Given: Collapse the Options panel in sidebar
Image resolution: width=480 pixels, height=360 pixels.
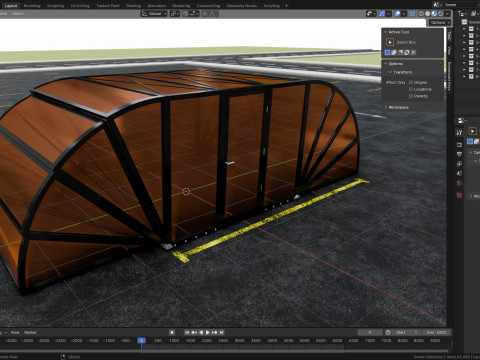Looking at the screenshot, I should coord(386,64).
